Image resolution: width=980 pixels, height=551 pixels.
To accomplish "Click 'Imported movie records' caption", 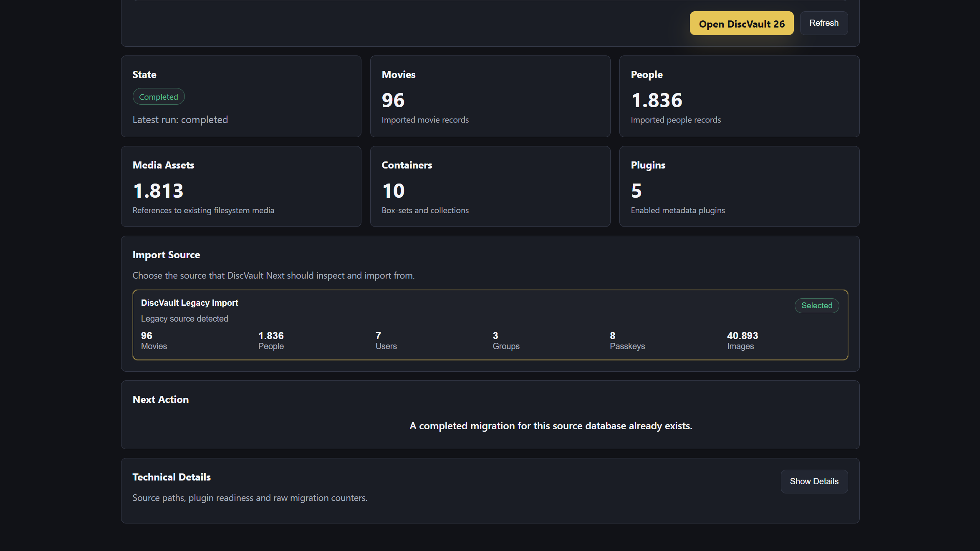I will tap(425, 120).
